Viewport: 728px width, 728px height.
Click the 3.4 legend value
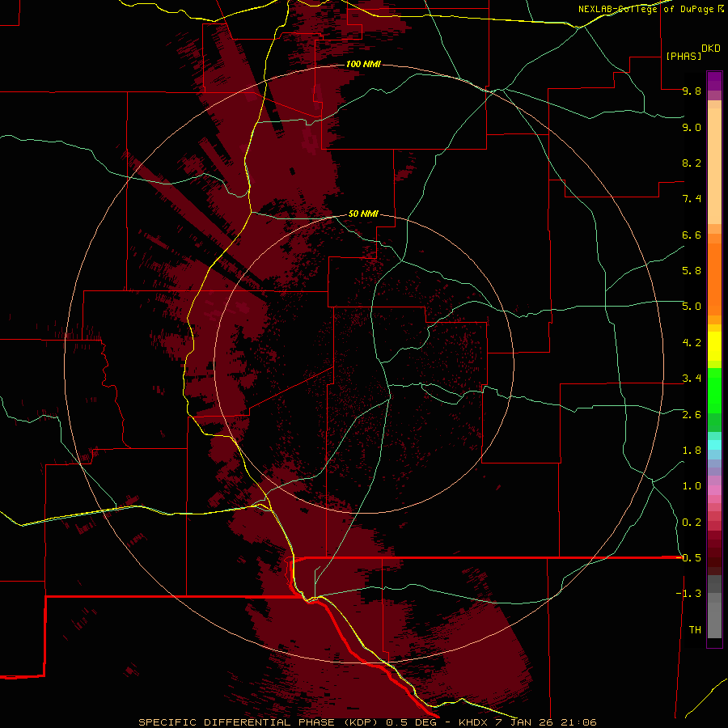(692, 379)
